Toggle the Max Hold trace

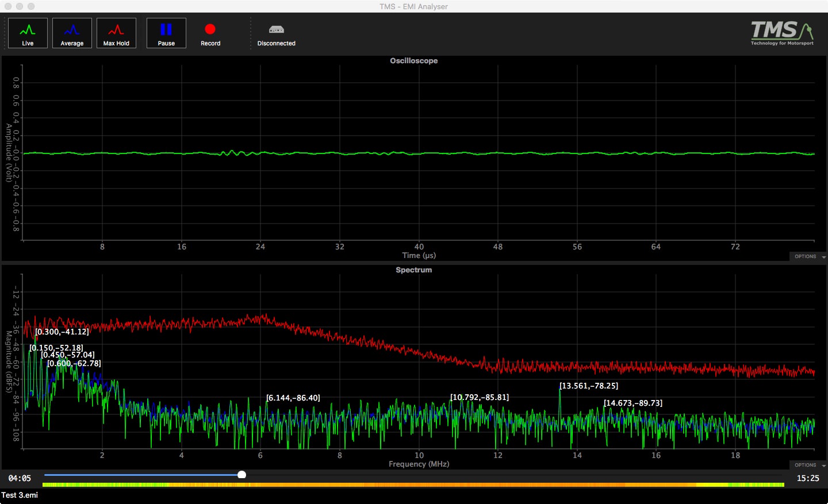click(116, 33)
